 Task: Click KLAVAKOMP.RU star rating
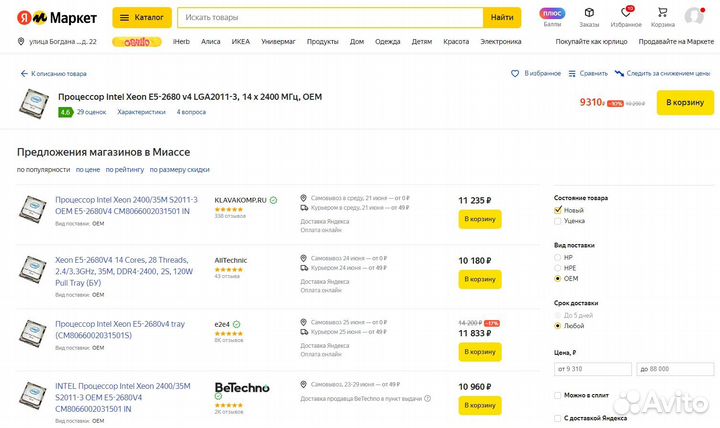coord(229,209)
